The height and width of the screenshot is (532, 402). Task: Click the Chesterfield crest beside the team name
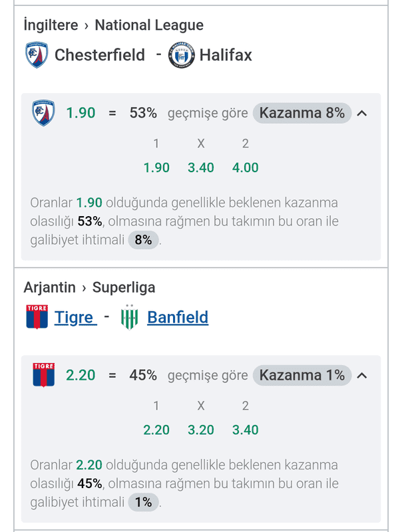(x=37, y=55)
